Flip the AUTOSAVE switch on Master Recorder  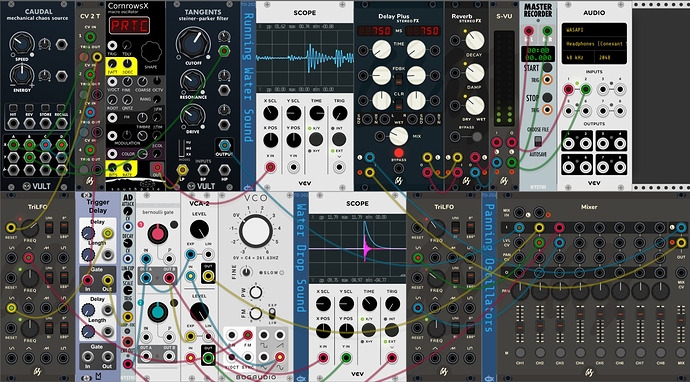(x=537, y=141)
